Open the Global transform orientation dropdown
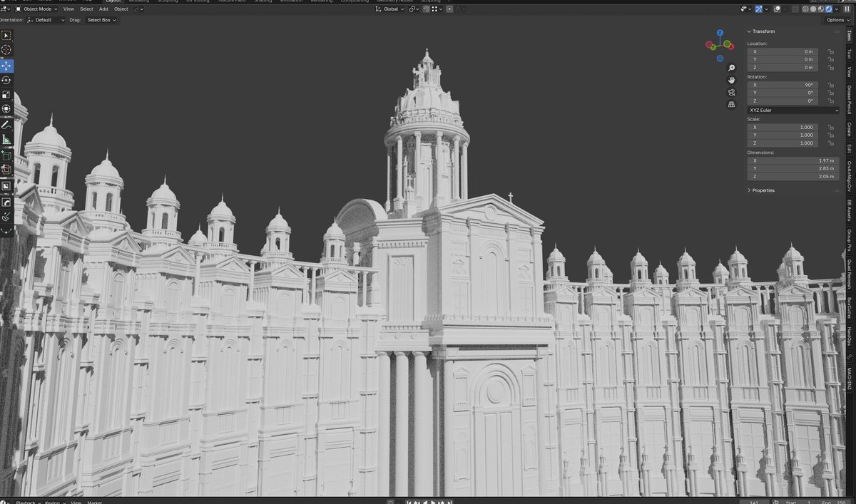This screenshot has height=504, width=856. (x=389, y=9)
